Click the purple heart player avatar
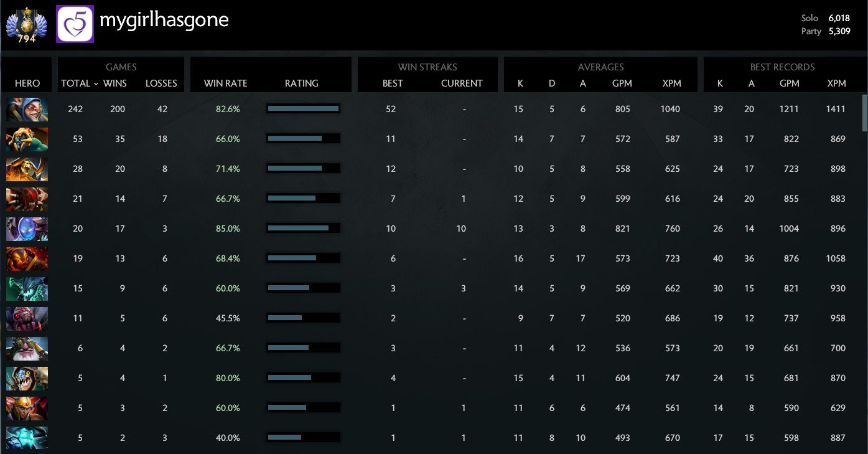 75,24
